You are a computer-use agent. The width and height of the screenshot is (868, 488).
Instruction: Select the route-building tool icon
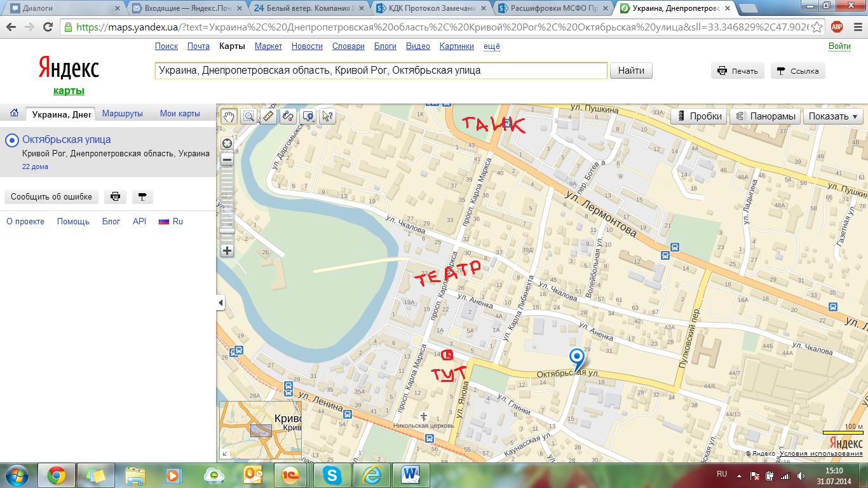(x=288, y=116)
